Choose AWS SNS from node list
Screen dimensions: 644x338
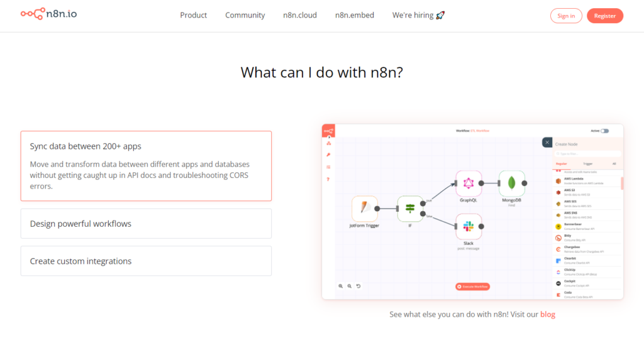click(x=587, y=215)
